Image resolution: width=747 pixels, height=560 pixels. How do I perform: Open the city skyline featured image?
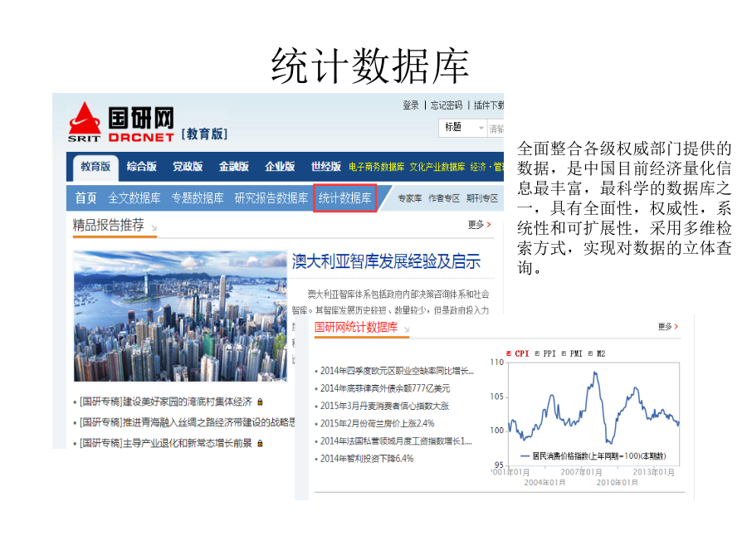180,316
